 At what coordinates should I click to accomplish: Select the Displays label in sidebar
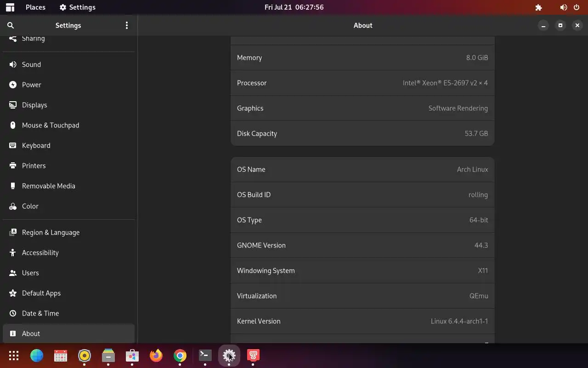pyautogui.click(x=34, y=105)
